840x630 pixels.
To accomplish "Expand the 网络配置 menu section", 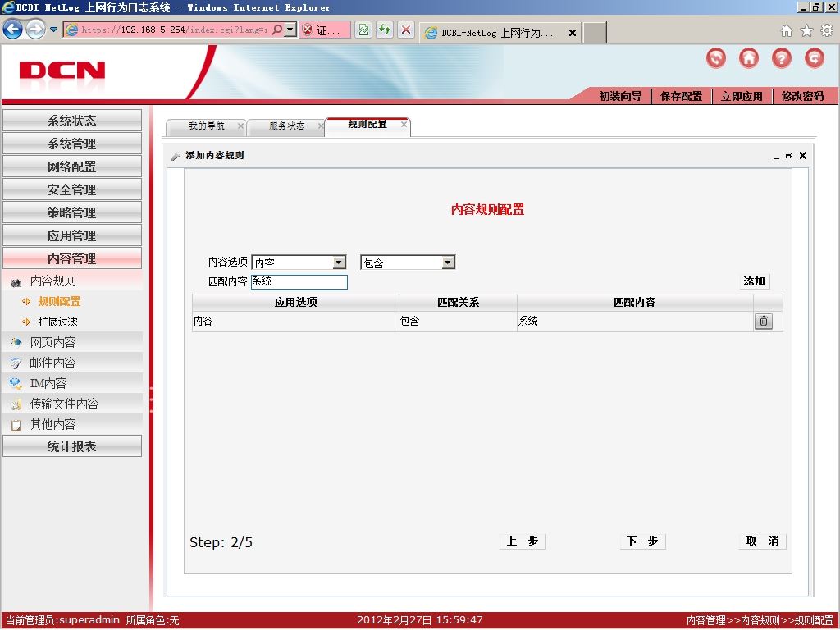I will tap(72, 167).
